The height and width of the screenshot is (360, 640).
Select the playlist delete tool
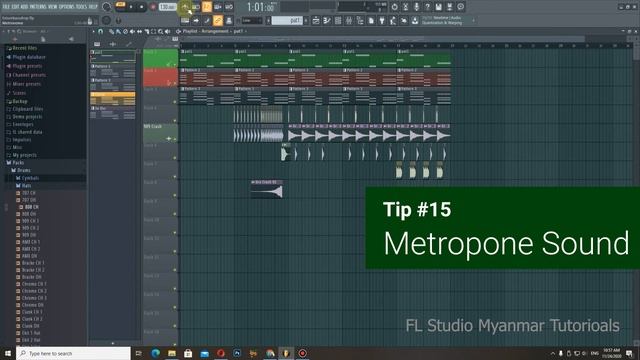click(x=125, y=31)
